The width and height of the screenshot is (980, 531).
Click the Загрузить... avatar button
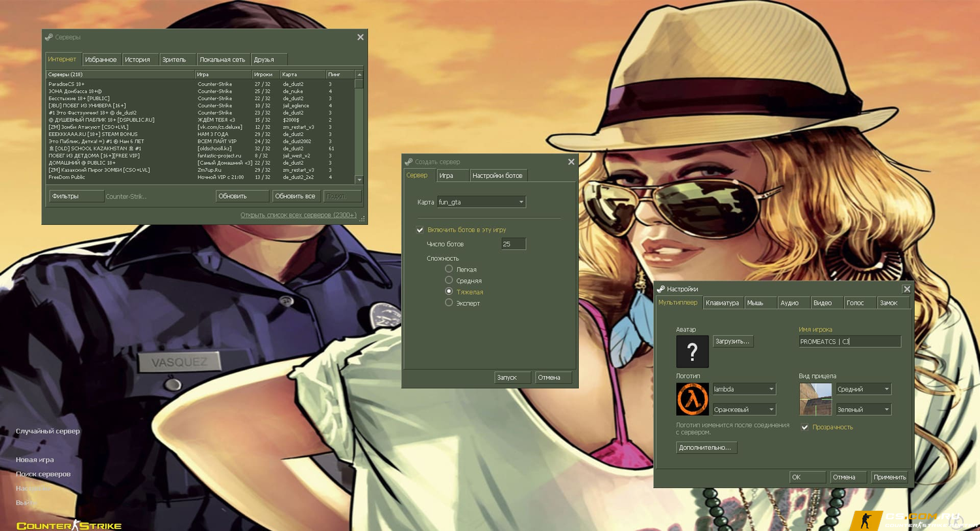coord(733,341)
